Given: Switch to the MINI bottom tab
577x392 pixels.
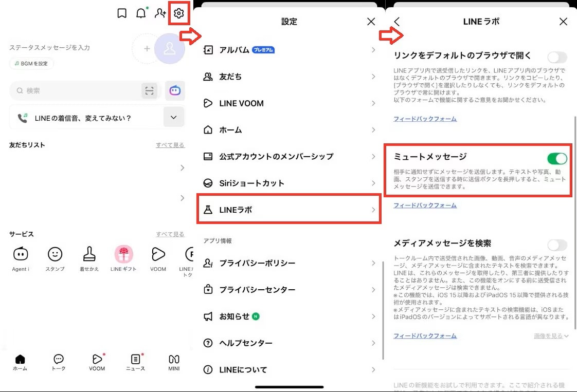Looking at the screenshot, I should click(x=174, y=363).
